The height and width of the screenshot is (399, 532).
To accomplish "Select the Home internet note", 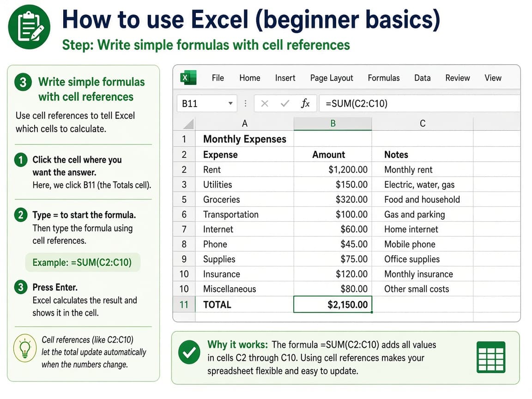I will coord(423,230).
